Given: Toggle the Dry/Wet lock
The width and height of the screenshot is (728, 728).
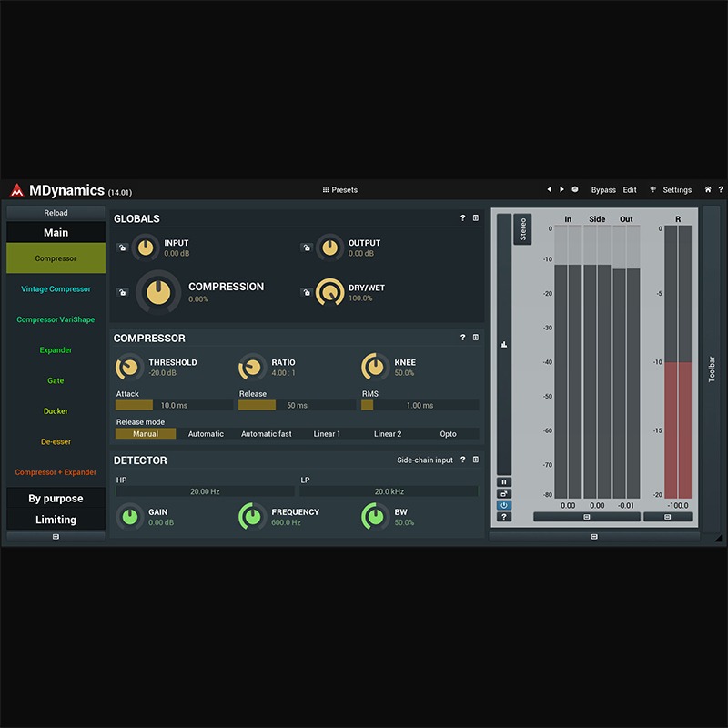Looking at the screenshot, I should (306, 292).
